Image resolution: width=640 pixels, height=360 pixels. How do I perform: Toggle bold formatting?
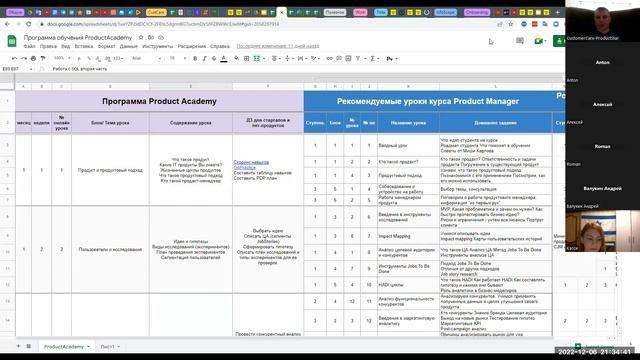pos(195,58)
